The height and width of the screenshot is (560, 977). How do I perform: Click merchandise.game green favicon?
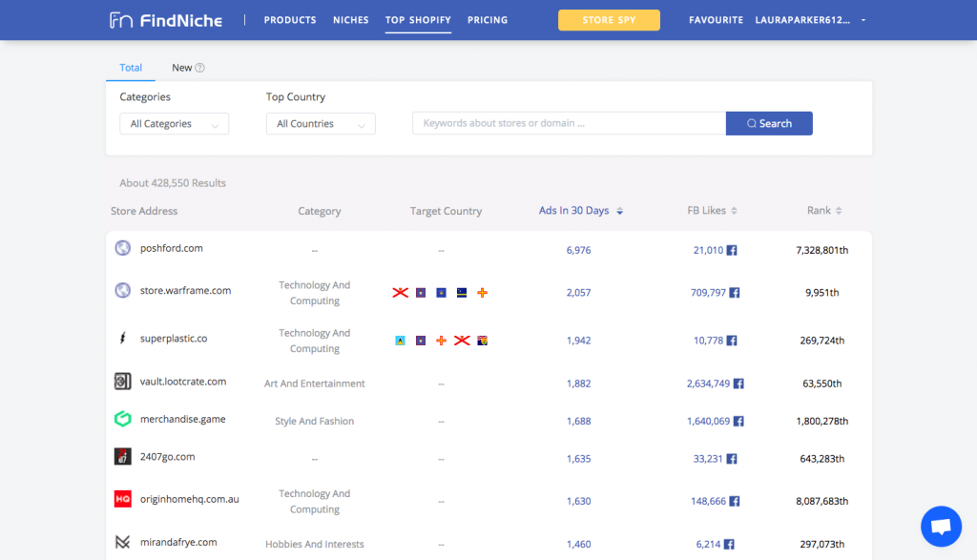point(123,419)
